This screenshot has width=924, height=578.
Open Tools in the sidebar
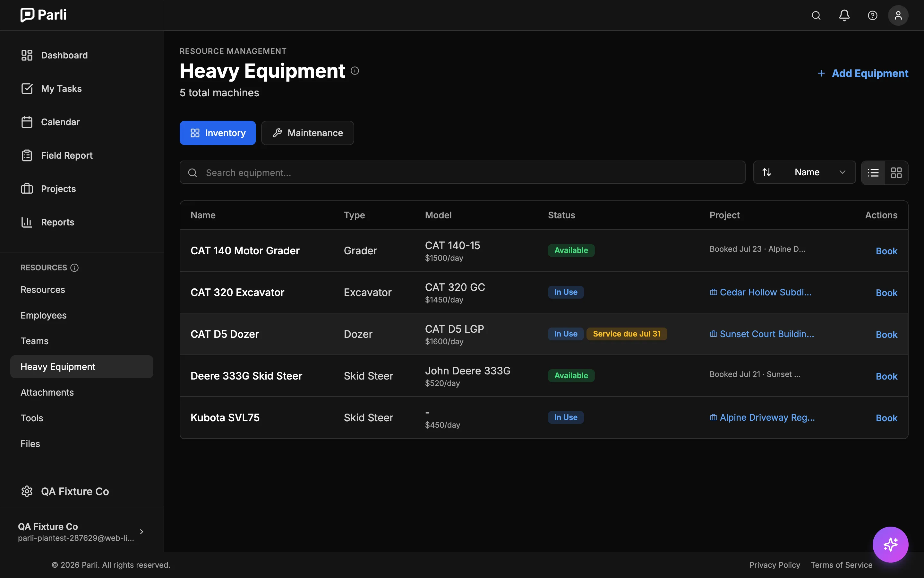[x=32, y=418]
